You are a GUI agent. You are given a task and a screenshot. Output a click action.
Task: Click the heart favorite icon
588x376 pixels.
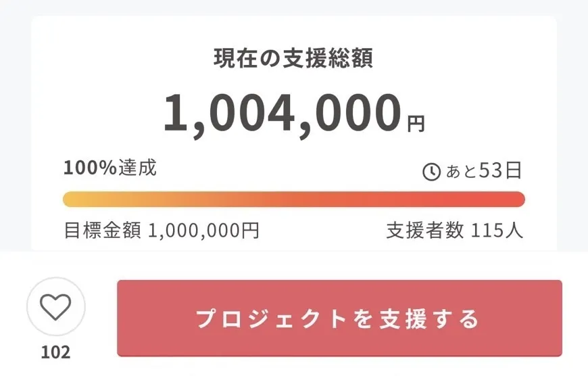coord(55,308)
